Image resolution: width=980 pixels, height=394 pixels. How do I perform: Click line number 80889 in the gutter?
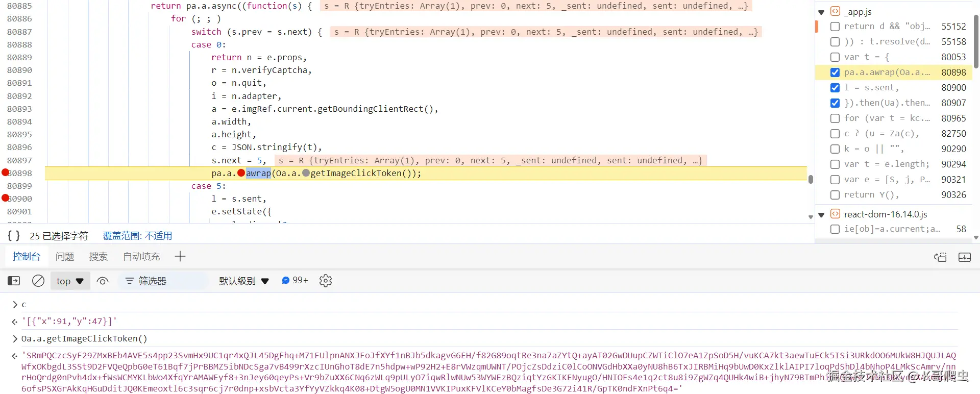[19, 57]
